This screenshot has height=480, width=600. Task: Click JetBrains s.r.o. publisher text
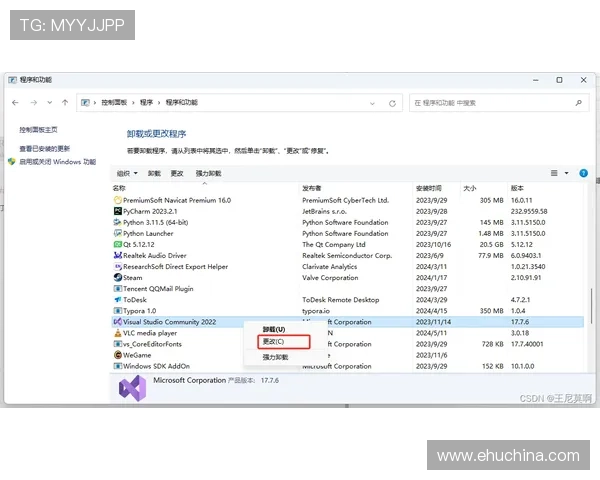tap(324, 211)
